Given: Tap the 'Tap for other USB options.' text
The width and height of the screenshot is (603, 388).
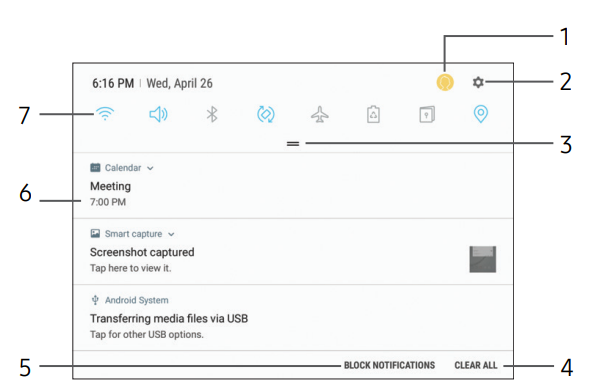Looking at the screenshot, I should point(147,335).
